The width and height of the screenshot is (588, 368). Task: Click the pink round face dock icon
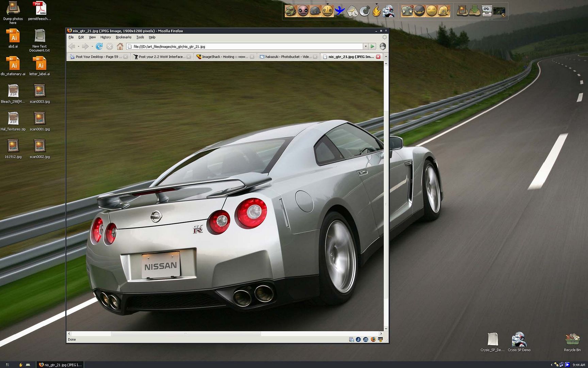point(303,11)
